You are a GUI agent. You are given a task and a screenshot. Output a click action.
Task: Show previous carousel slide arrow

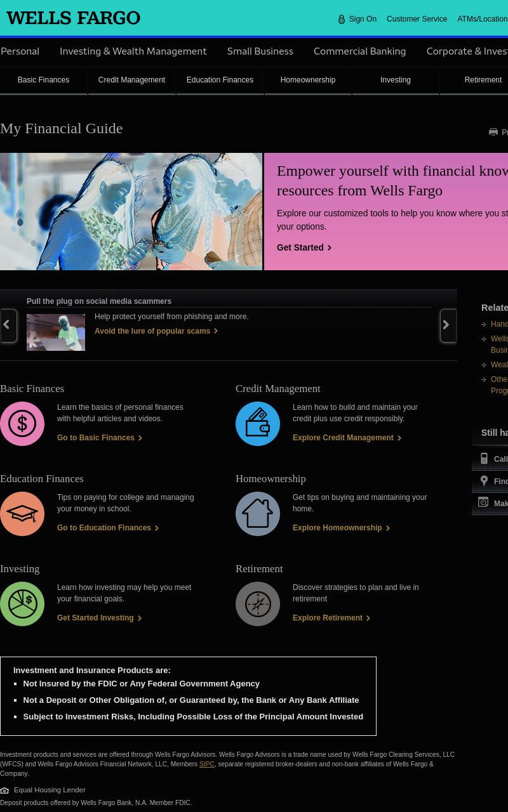[8, 325]
